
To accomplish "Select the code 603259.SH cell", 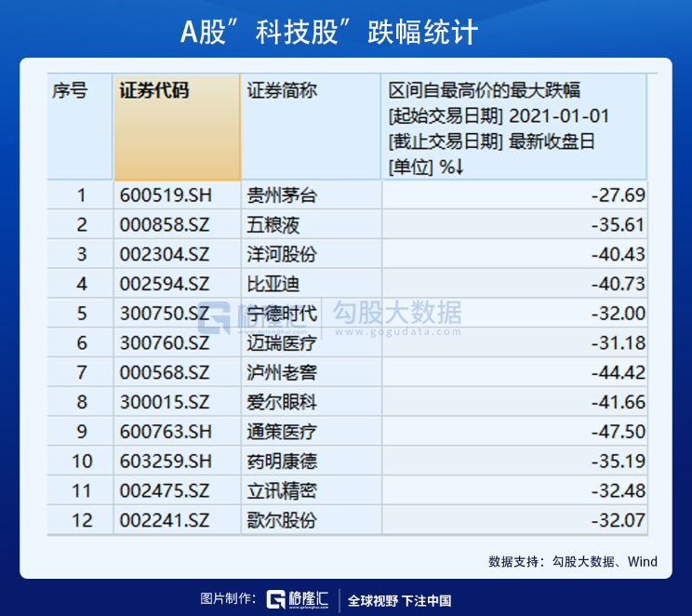I will tap(177, 462).
